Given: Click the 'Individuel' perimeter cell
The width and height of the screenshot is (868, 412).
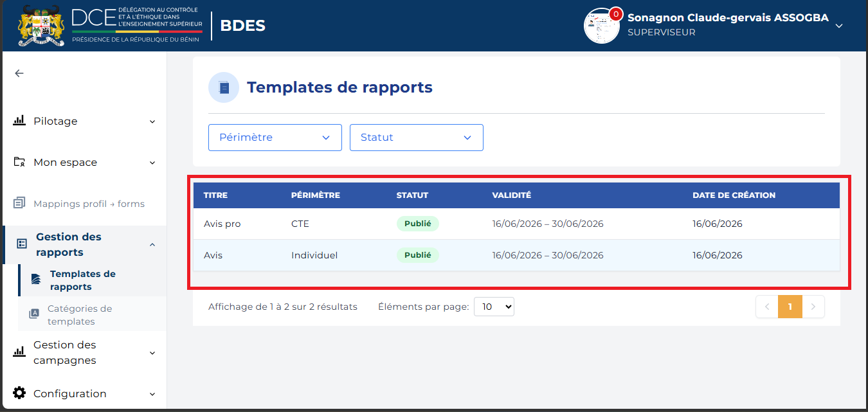Looking at the screenshot, I should tap(314, 255).
